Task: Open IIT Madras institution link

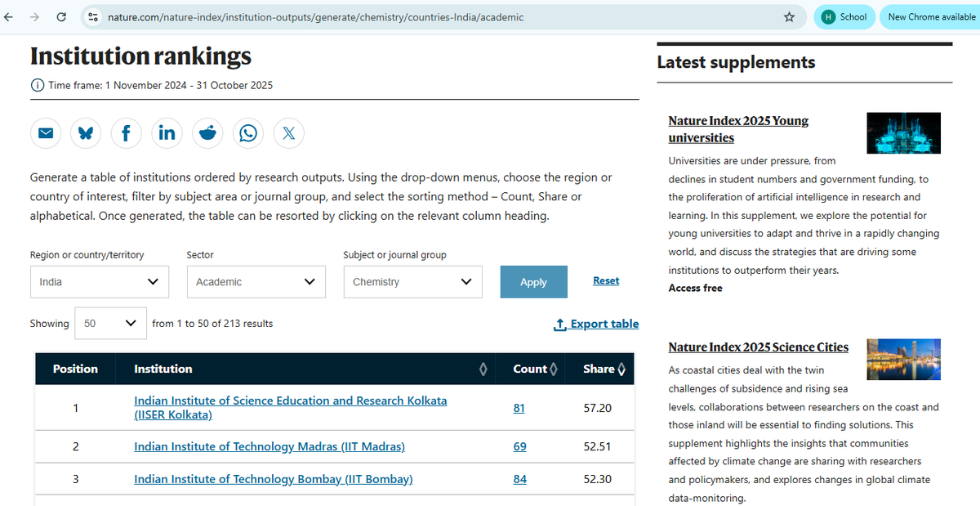Action: 269,446
